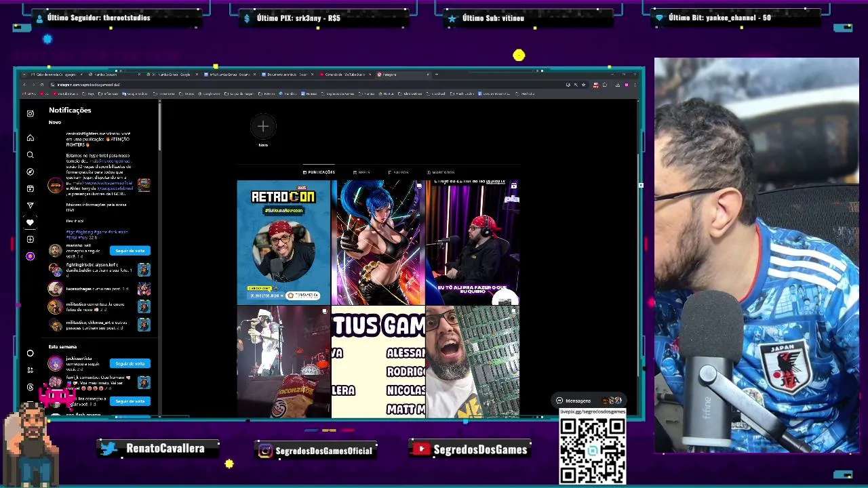Viewport: 868px width, 488px height.
Task: Bookmark page with star icon
Action: [x=583, y=85]
